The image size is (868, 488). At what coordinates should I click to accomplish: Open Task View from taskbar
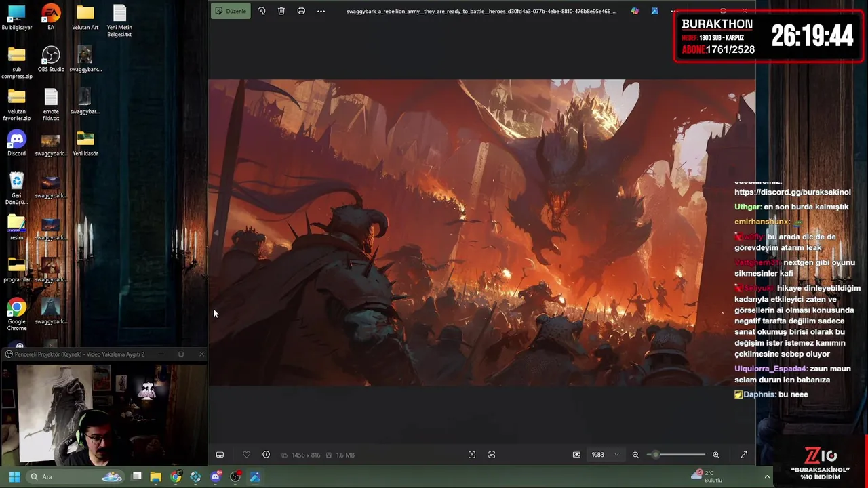pos(136,476)
